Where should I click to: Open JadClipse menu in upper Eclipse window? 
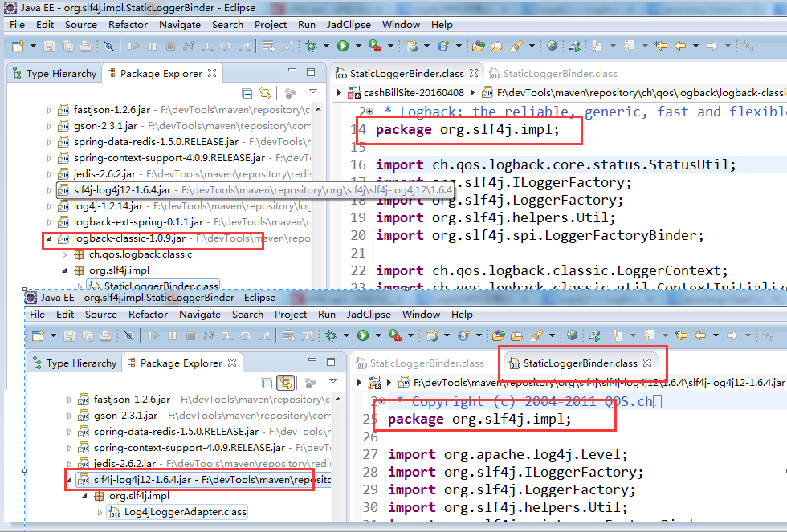[x=349, y=25]
